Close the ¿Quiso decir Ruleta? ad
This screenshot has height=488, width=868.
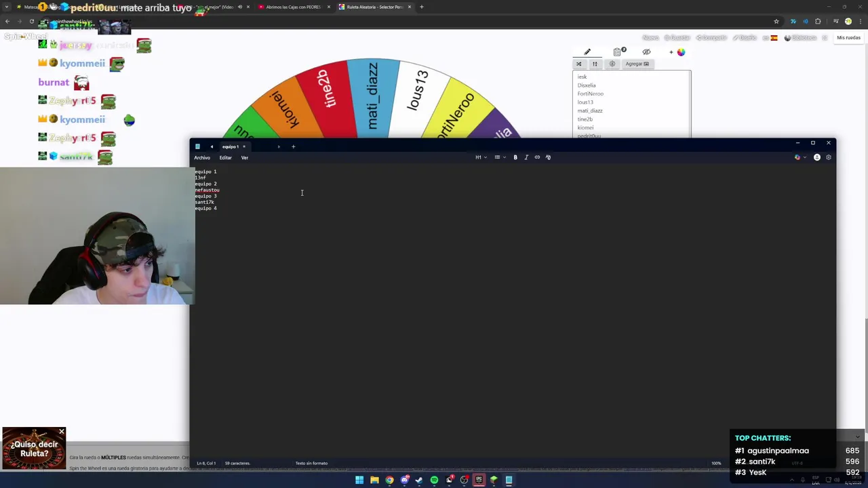tap(62, 432)
